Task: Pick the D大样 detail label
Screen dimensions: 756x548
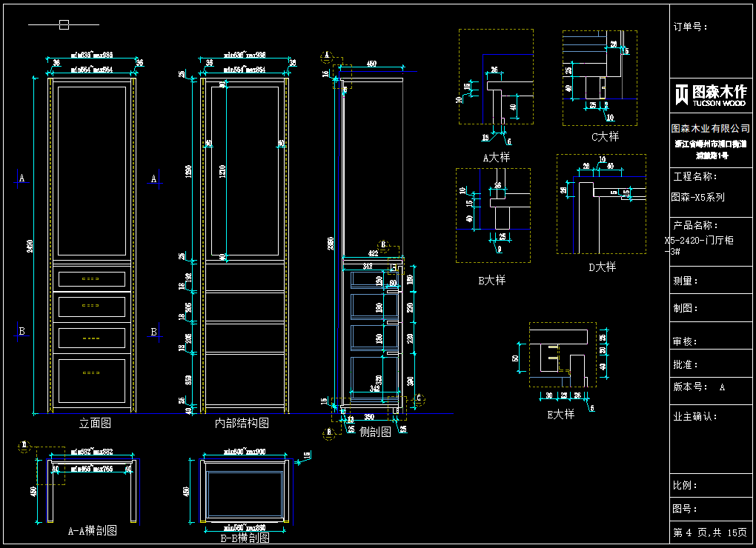Action: pos(602,267)
